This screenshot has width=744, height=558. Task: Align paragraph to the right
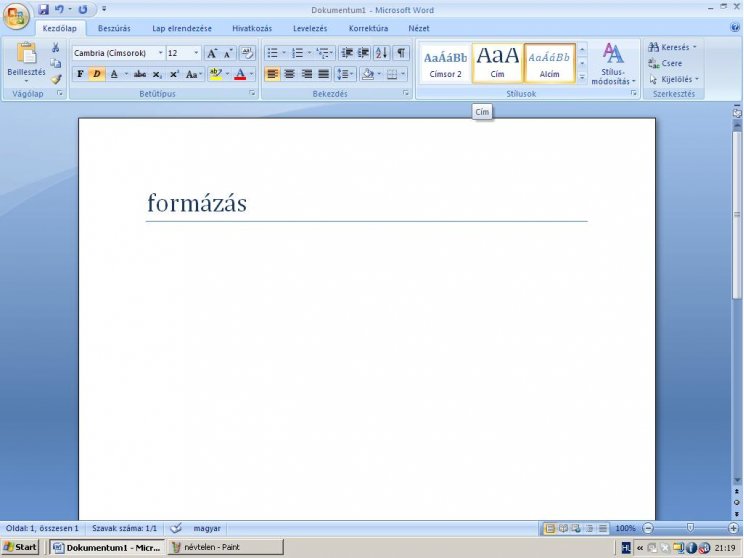coord(307,74)
